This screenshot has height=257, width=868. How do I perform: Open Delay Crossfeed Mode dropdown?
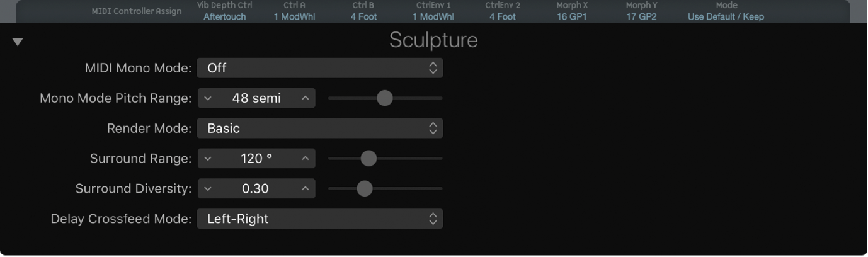(x=319, y=219)
